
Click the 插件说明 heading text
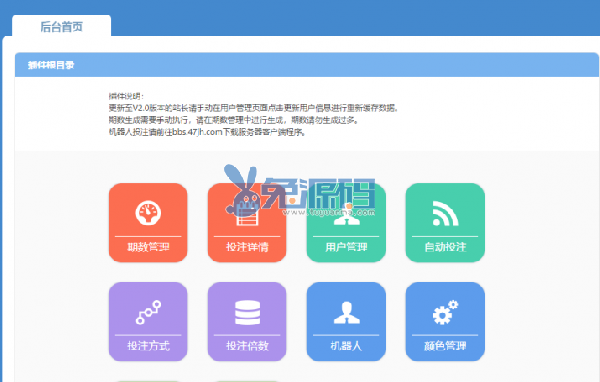(126, 96)
